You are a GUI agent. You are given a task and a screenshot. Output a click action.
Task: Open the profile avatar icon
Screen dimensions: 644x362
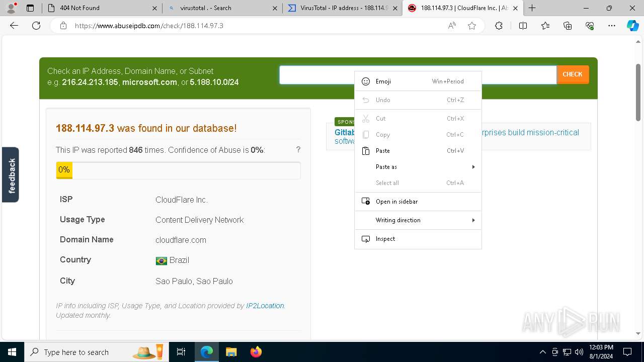tap(11, 8)
